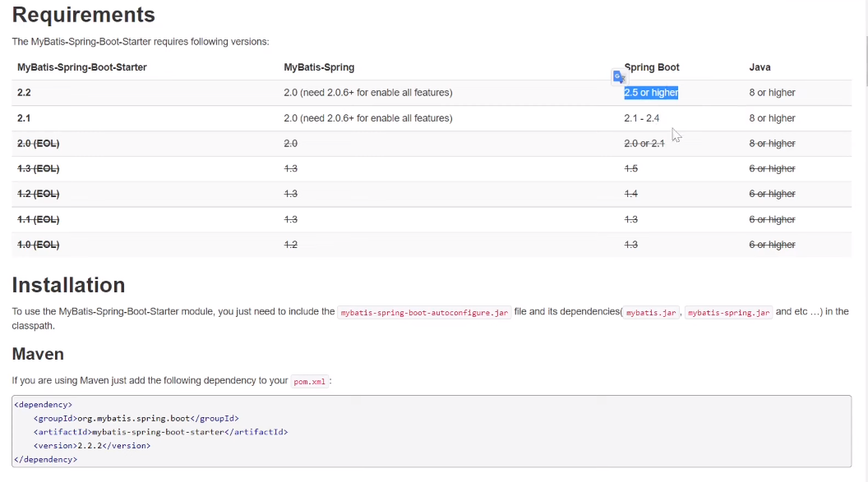Click the 'mybatis-spring-boot-autoconfigure.jar' inline code
The width and height of the screenshot is (868, 482).
(425, 312)
